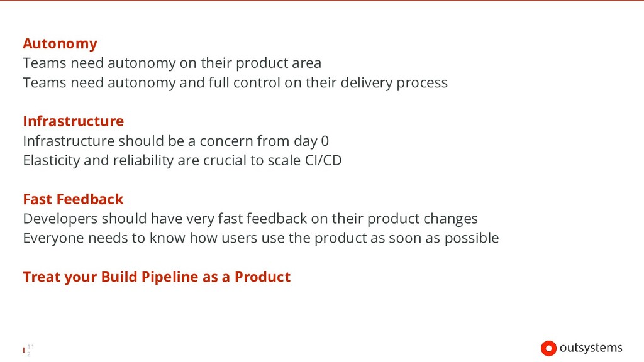The height and width of the screenshot is (362, 644).
Task: Click the red line at top of slide
Action: pos(322,1)
